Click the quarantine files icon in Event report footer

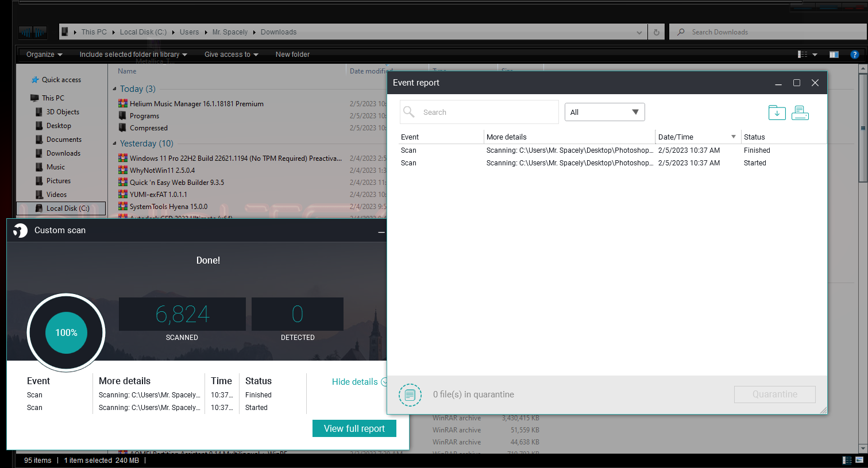tap(410, 394)
